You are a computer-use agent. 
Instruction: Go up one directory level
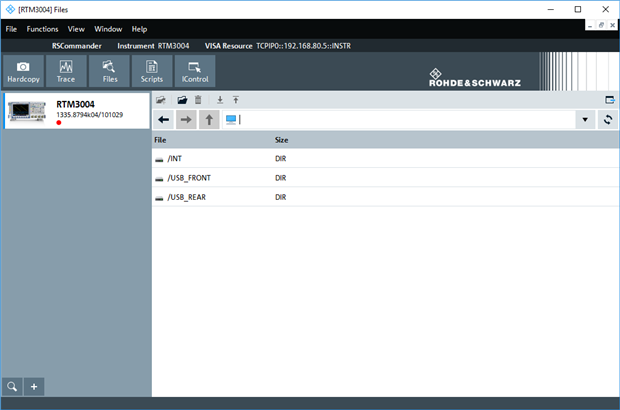pyautogui.click(x=209, y=120)
